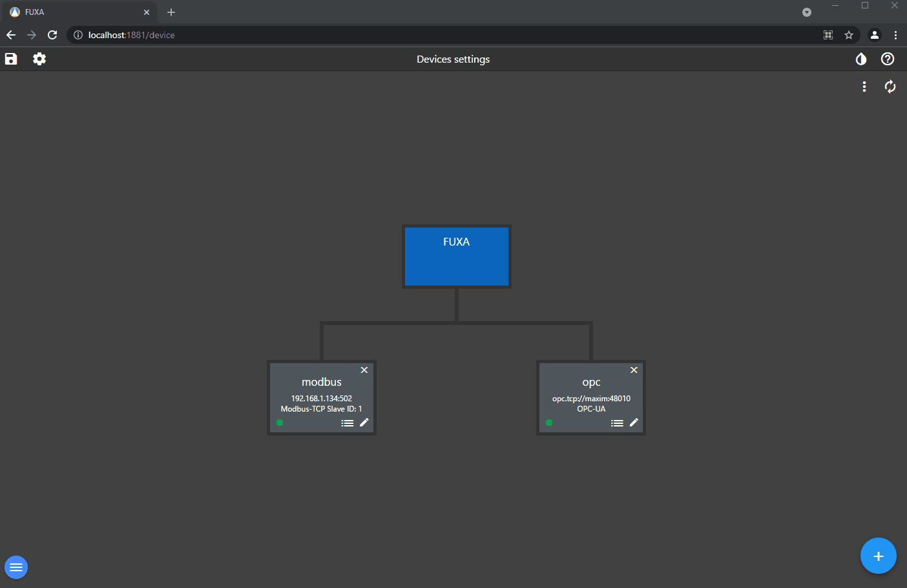Viewport: 907px width, 588px height.
Task: Click the save project icon
Action: (11, 59)
